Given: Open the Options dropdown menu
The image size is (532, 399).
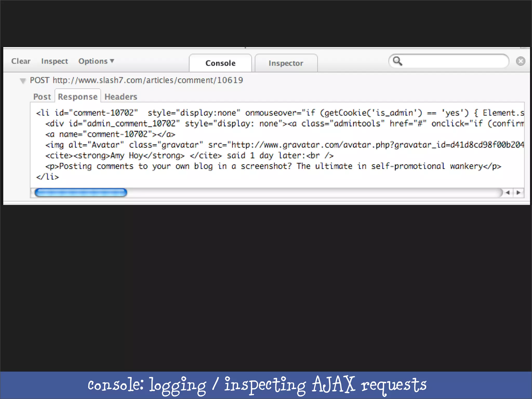Looking at the screenshot, I should (96, 61).
